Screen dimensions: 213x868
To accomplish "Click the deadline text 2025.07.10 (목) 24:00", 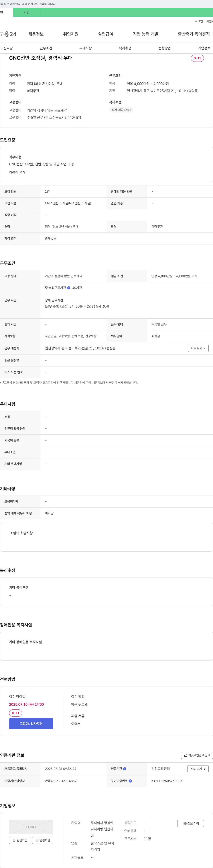I will (x=26, y=705).
